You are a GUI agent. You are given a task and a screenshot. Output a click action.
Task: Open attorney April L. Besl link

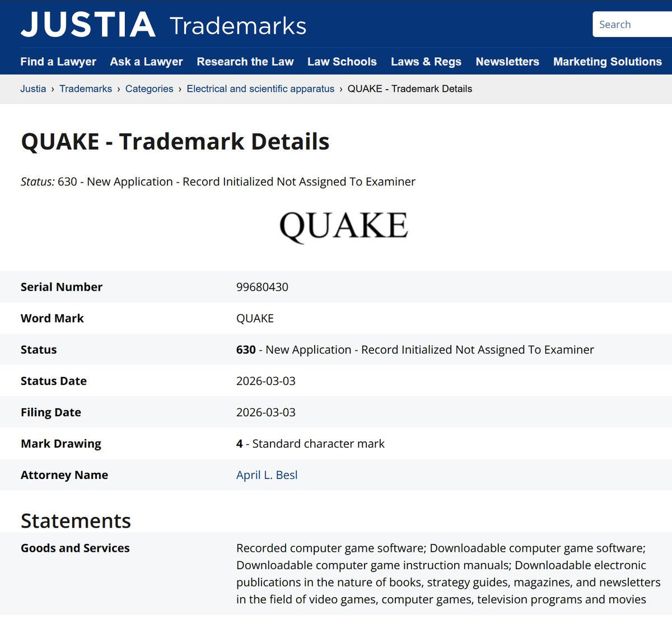267,475
